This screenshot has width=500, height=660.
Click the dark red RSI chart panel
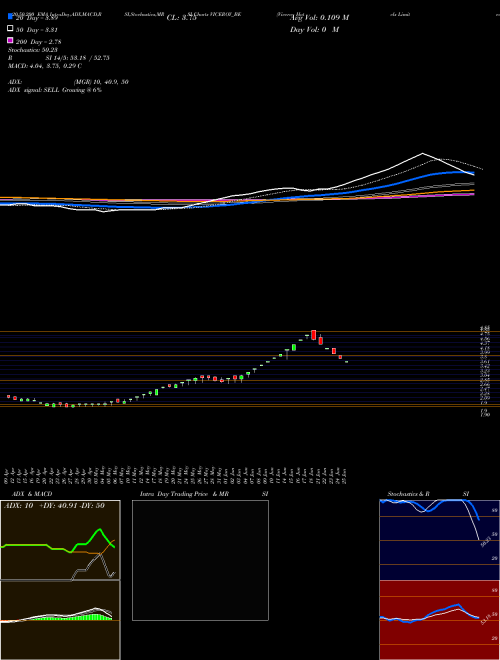click(439, 620)
